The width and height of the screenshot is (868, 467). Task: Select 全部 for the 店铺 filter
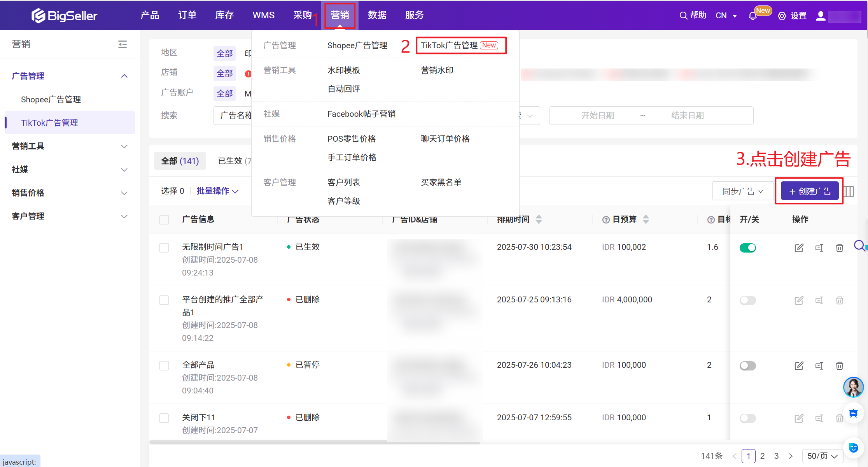[x=224, y=73]
